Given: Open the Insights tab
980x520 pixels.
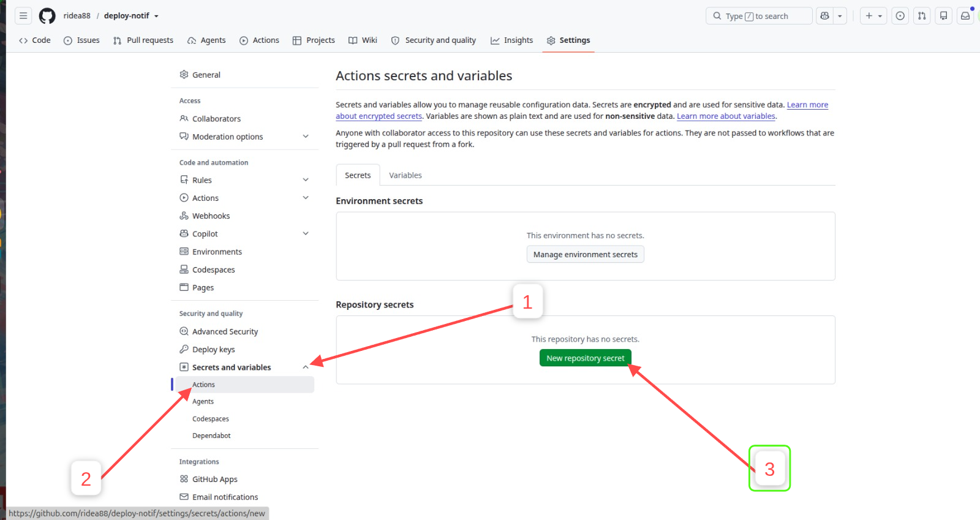Looking at the screenshot, I should tap(511, 40).
